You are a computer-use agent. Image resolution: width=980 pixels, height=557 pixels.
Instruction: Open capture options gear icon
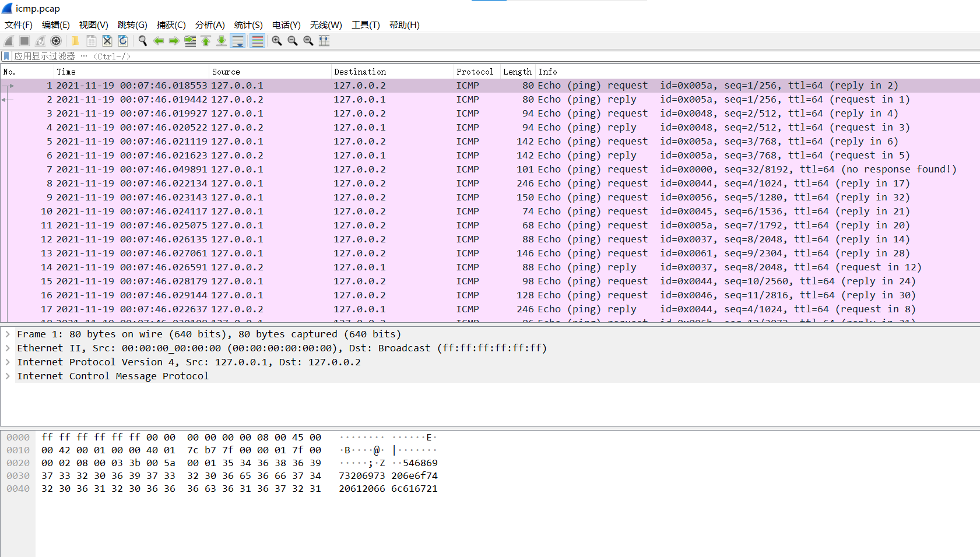tap(56, 41)
